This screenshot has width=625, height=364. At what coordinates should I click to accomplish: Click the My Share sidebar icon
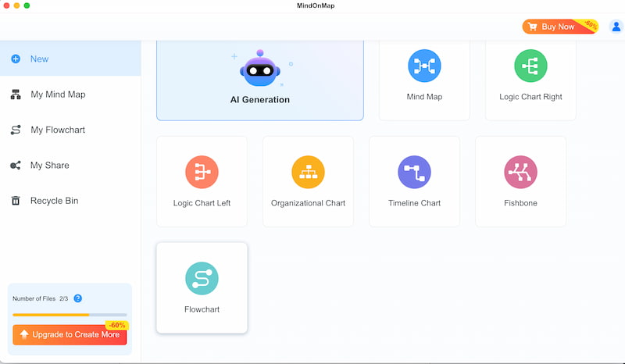pyautogui.click(x=16, y=165)
